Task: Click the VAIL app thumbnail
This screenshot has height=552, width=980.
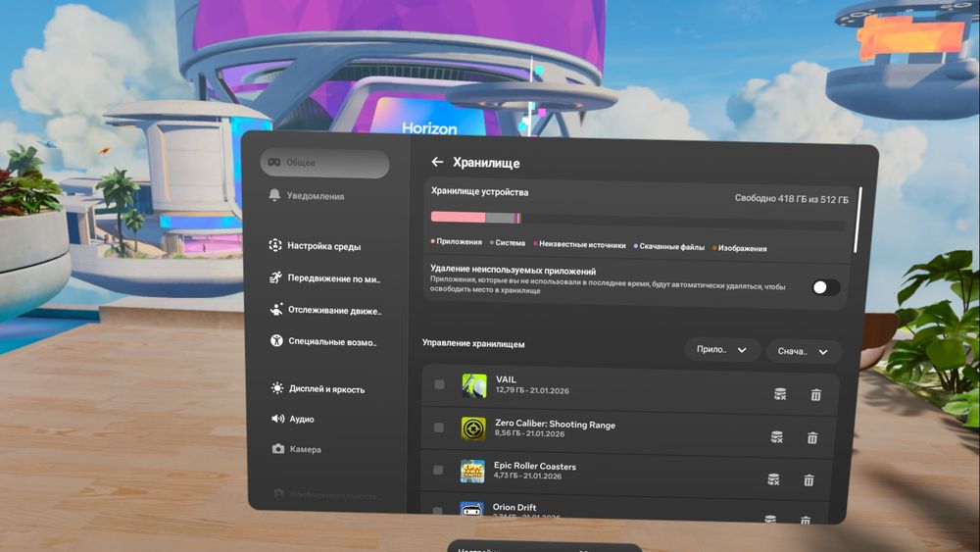Action: coord(473,385)
